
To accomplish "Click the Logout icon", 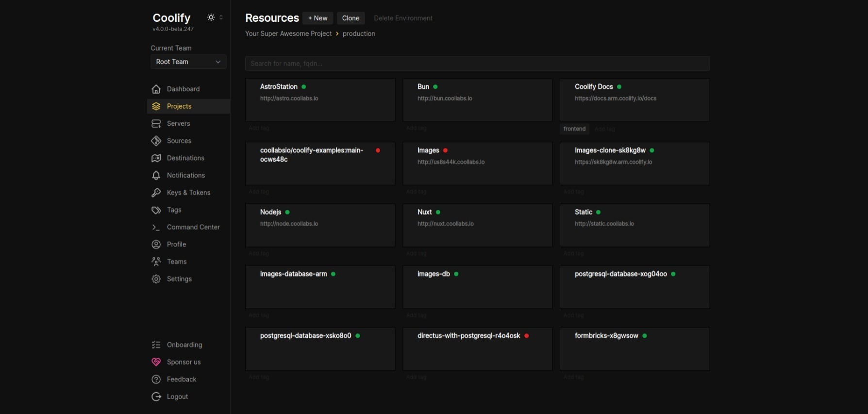I will [156, 397].
